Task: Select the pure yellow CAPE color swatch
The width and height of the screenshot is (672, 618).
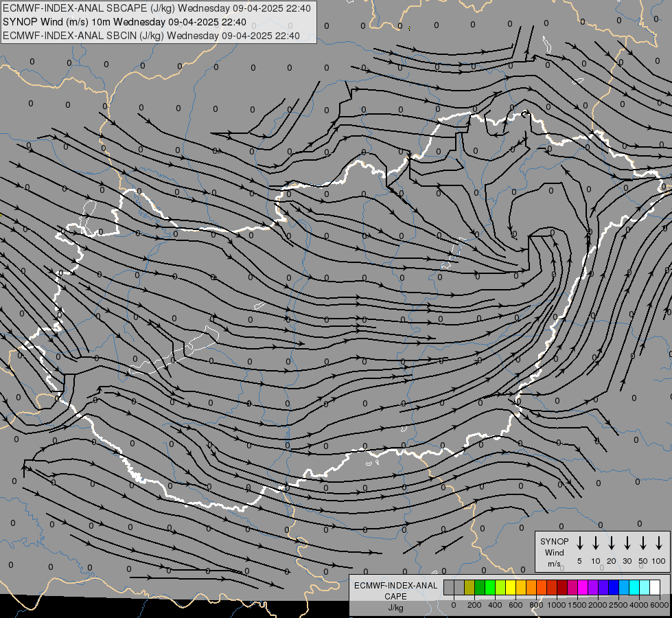Action: [511, 587]
